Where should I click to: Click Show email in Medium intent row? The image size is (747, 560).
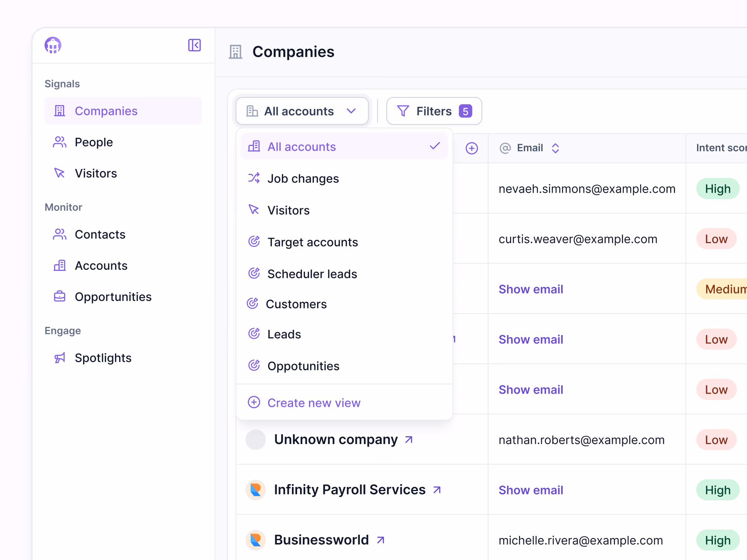[x=531, y=289]
